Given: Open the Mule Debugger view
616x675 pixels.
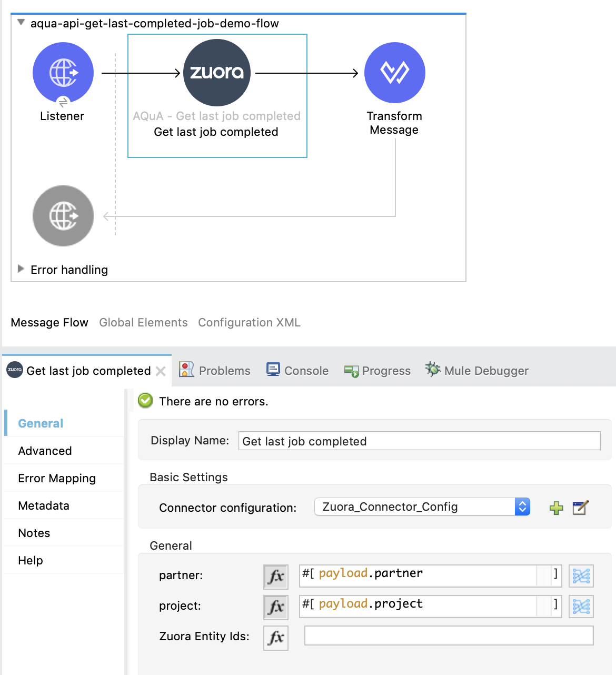Looking at the screenshot, I should pyautogui.click(x=477, y=371).
